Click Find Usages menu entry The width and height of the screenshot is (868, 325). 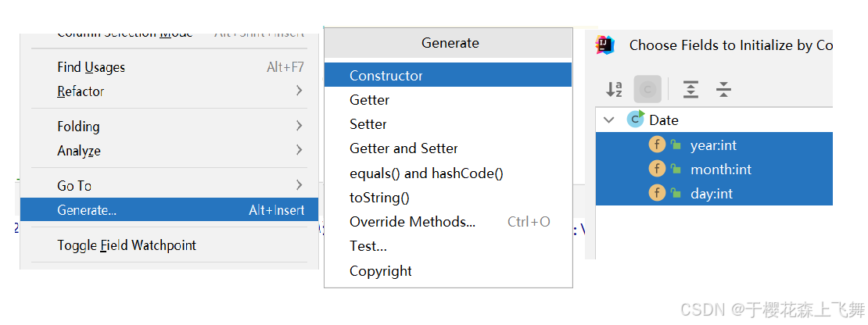[x=91, y=67]
